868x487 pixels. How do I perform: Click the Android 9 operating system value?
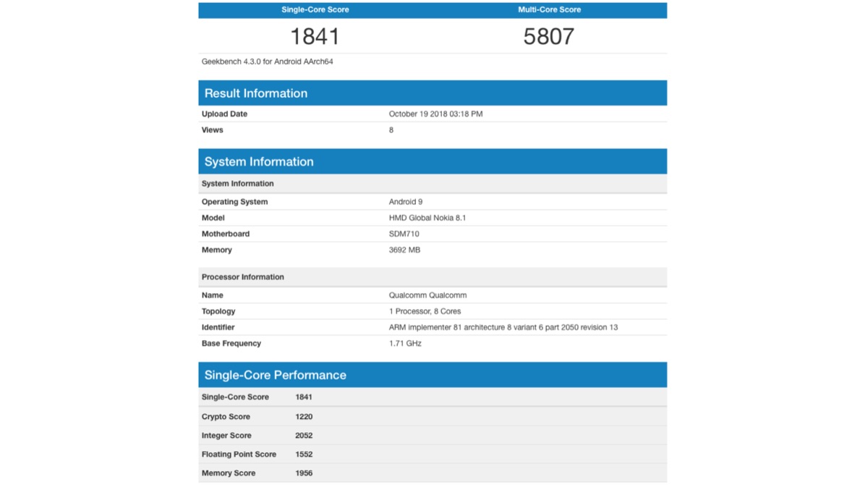coord(405,202)
